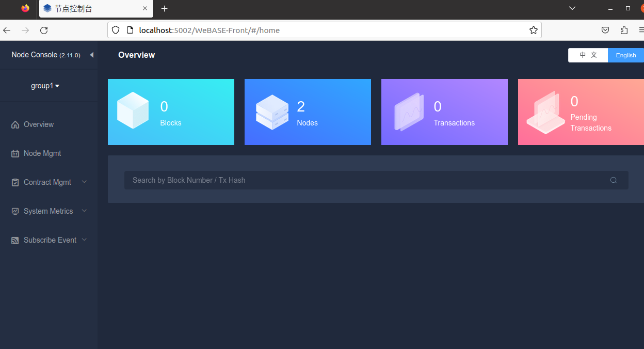Viewport: 644px width, 349px height.
Task: Click the Nodes stacked-servers icon
Action: point(271,111)
